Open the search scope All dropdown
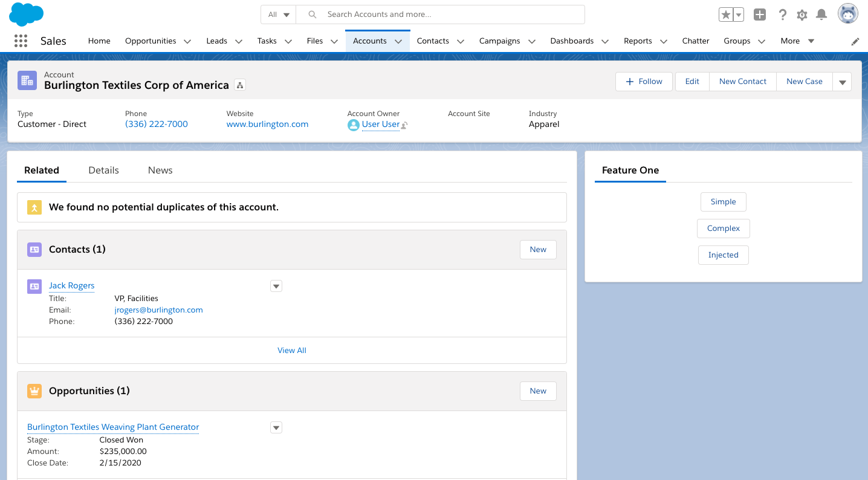 278,15
